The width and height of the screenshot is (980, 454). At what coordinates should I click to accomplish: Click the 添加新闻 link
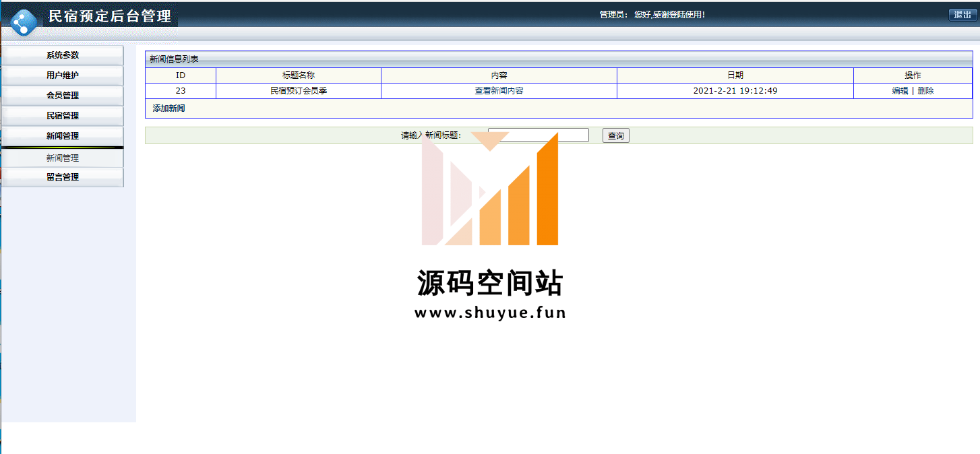(x=169, y=108)
